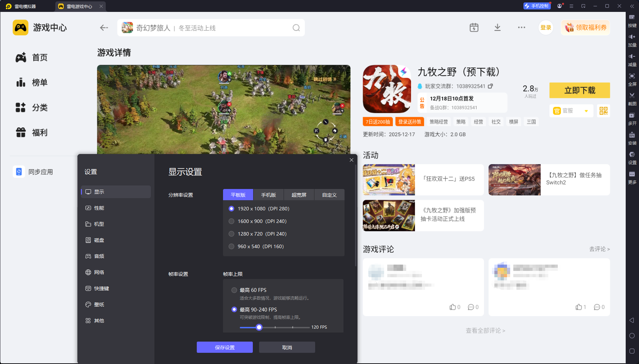639x364 pixels.
Task: Open 音频 settings section
Action: tap(116, 256)
